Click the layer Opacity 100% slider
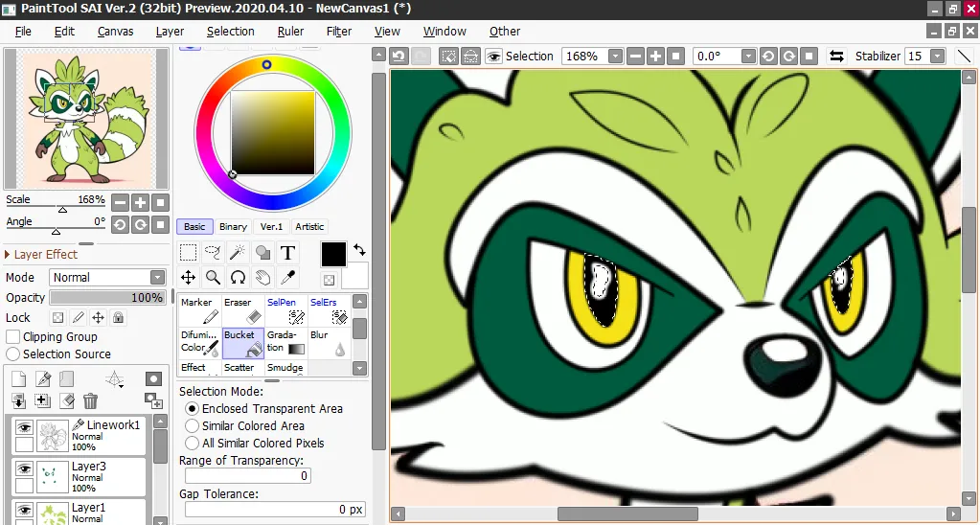 [107, 298]
